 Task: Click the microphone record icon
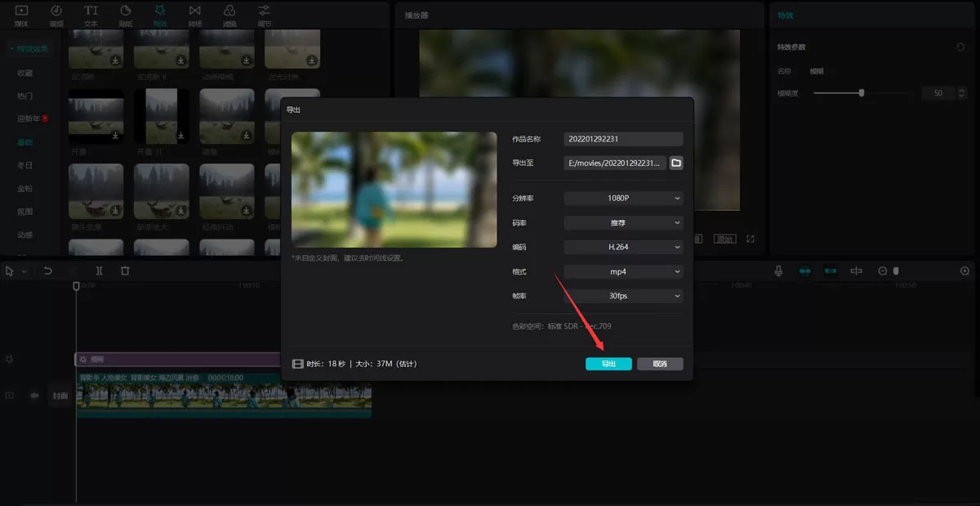[x=779, y=271]
